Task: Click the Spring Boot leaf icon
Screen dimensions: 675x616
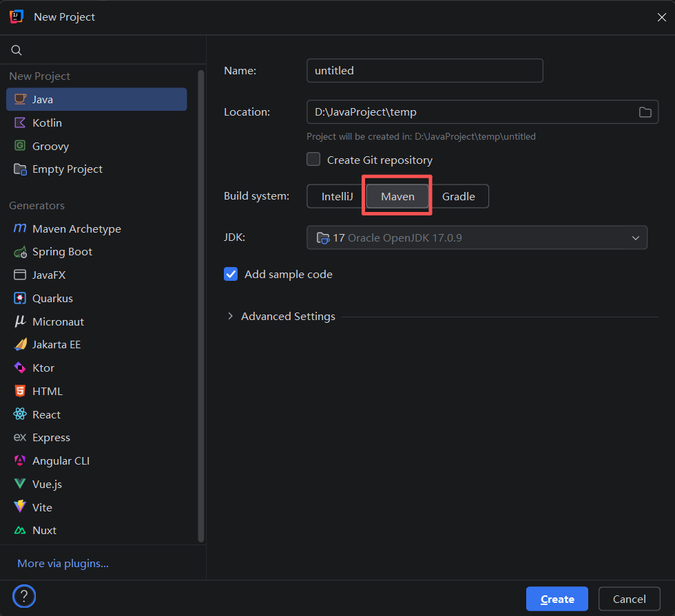Action: tap(20, 252)
